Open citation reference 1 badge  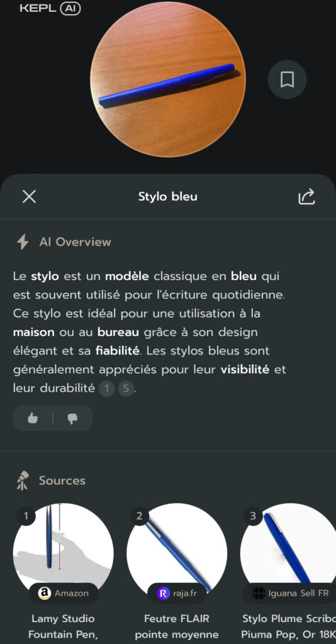coord(107,389)
